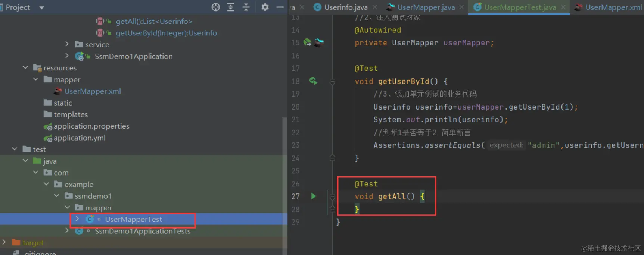
Task: Collapse the mapper folder under resources
Action: click(35, 79)
